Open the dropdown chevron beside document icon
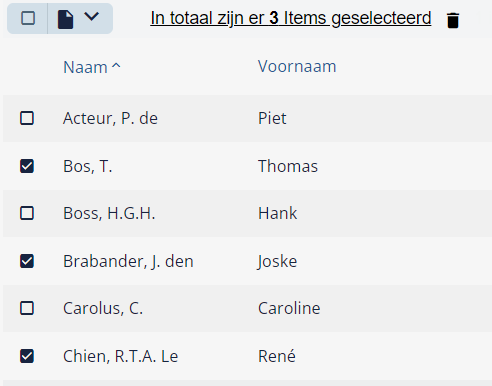The height and width of the screenshot is (386, 492). coord(91,16)
